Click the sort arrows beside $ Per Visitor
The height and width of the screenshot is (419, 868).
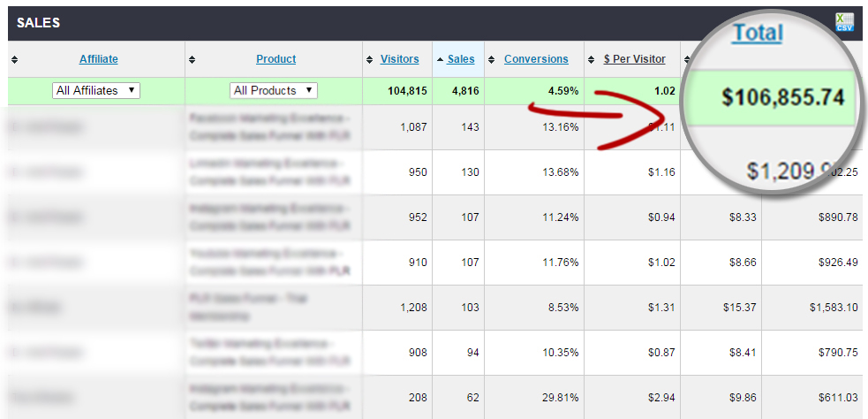coord(591,60)
